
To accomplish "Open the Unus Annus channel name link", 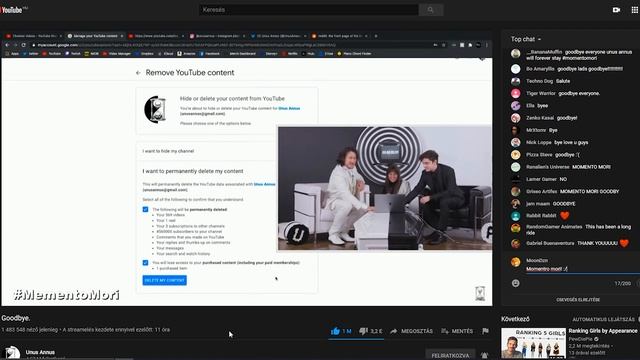I will click(x=40, y=352).
